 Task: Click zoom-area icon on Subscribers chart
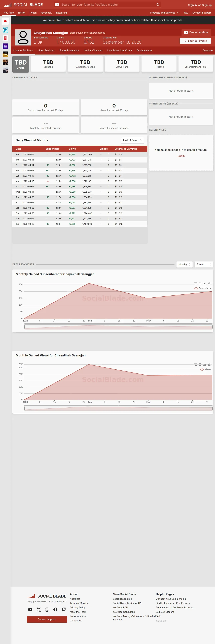[x=196, y=283]
